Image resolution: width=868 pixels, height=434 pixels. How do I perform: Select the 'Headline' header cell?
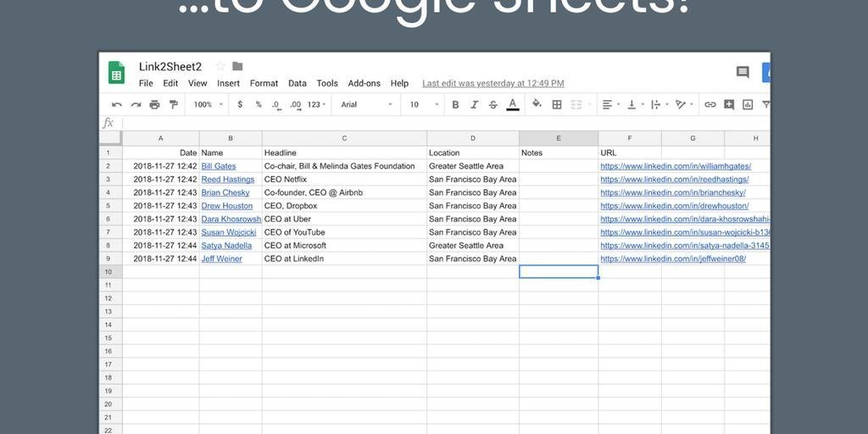point(344,153)
